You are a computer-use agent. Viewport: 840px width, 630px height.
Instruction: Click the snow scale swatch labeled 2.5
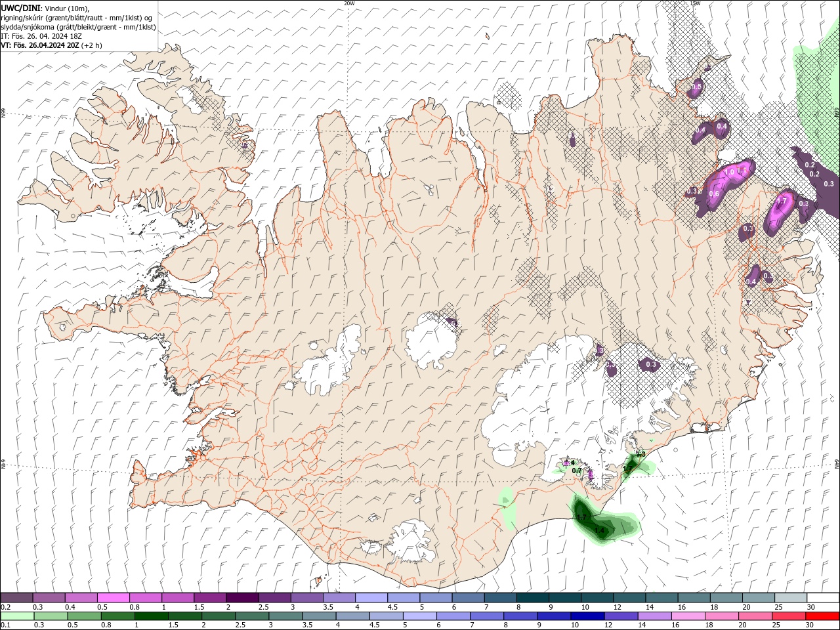274,598
